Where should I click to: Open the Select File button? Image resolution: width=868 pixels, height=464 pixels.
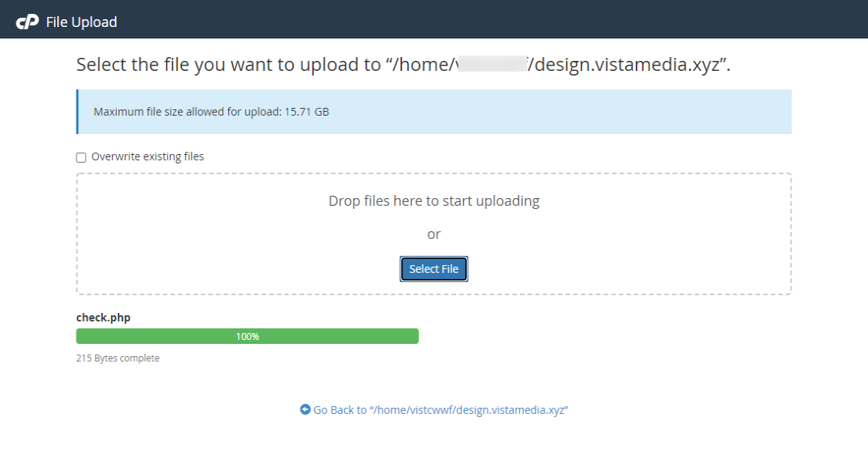pos(434,269)
